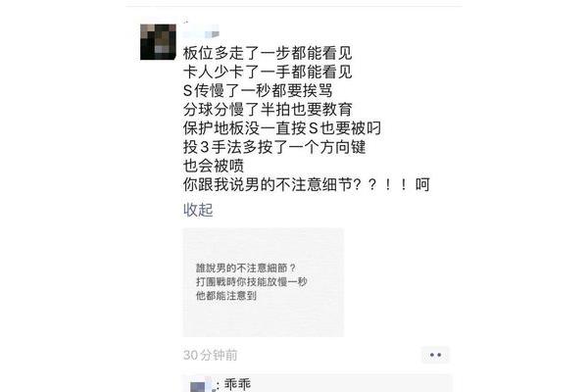The image size is (588, 392).
Task: Tap the image text 打團戰時你技能放慢一秒
Action: pos(252,281)
